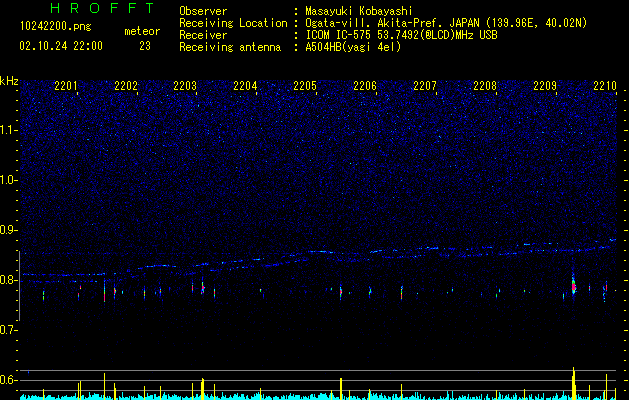Click the date 02.10.24 22:00
The width and height of the screenshot is (629, 400).
[x=61, y=46]
